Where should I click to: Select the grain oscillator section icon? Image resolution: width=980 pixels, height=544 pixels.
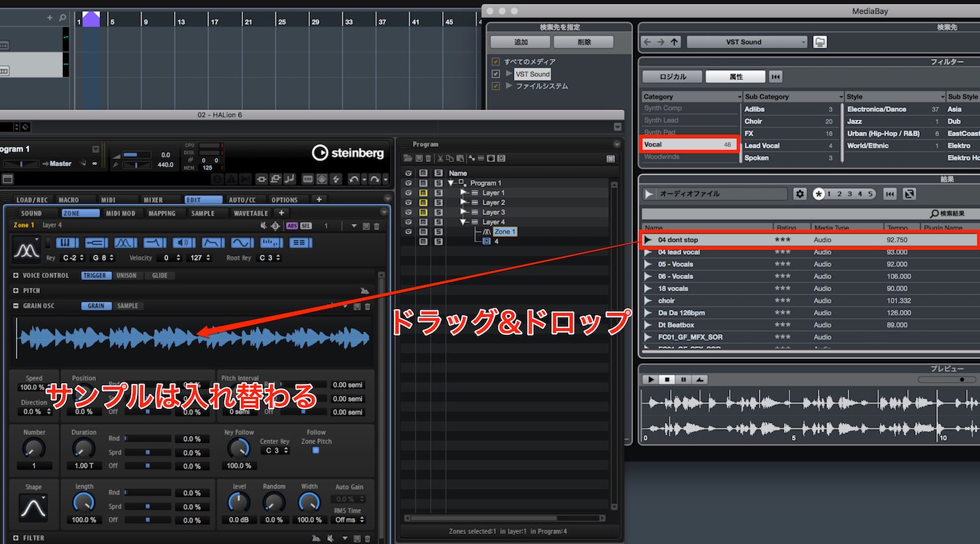126,243
